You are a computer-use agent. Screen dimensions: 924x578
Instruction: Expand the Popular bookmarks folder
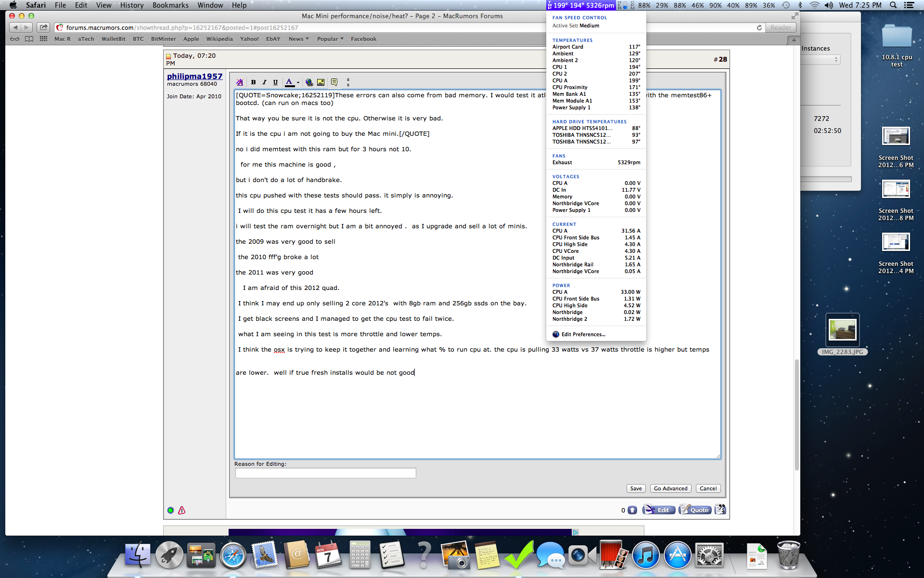tap(330, 39)
